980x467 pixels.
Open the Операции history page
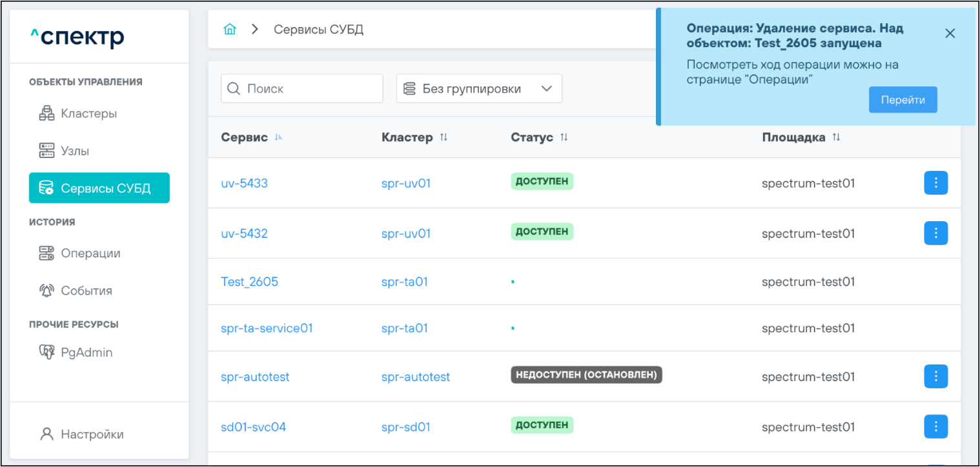coord(90,253)
